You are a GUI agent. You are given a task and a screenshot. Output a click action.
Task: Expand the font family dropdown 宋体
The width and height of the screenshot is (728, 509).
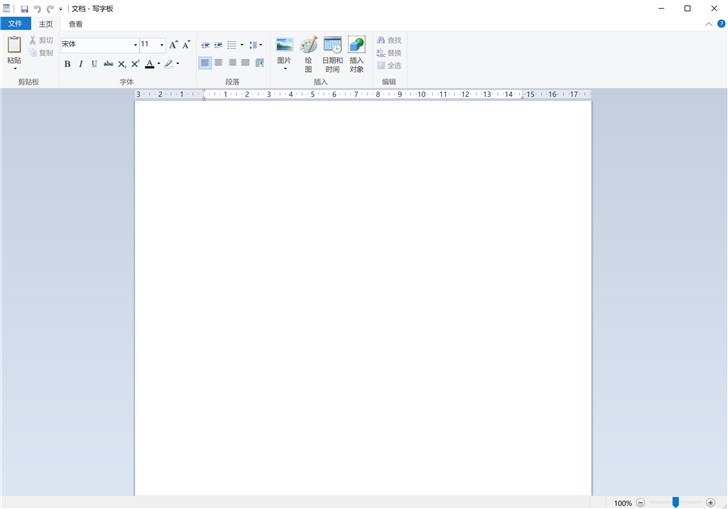[135, 45]
